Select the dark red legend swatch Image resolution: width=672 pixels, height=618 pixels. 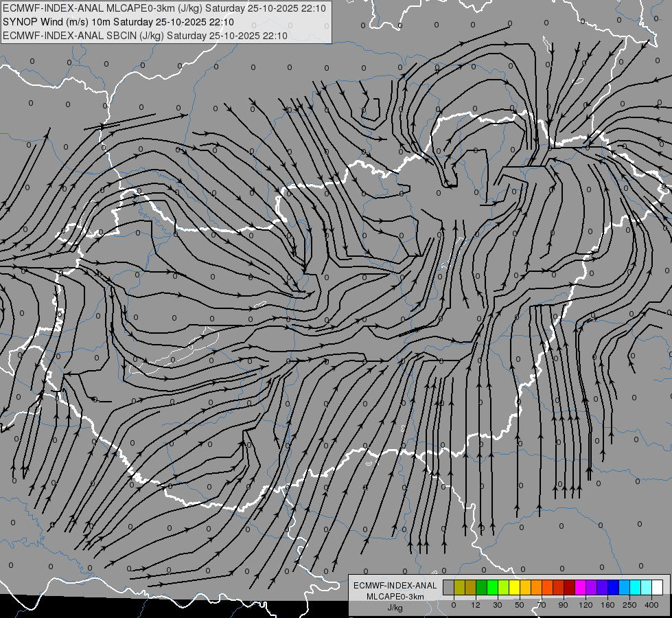570,587
